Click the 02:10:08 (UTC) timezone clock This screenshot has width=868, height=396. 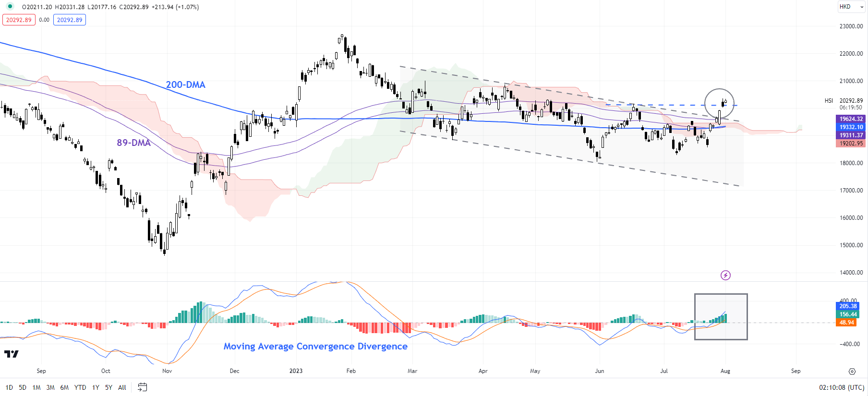point(842,387)
